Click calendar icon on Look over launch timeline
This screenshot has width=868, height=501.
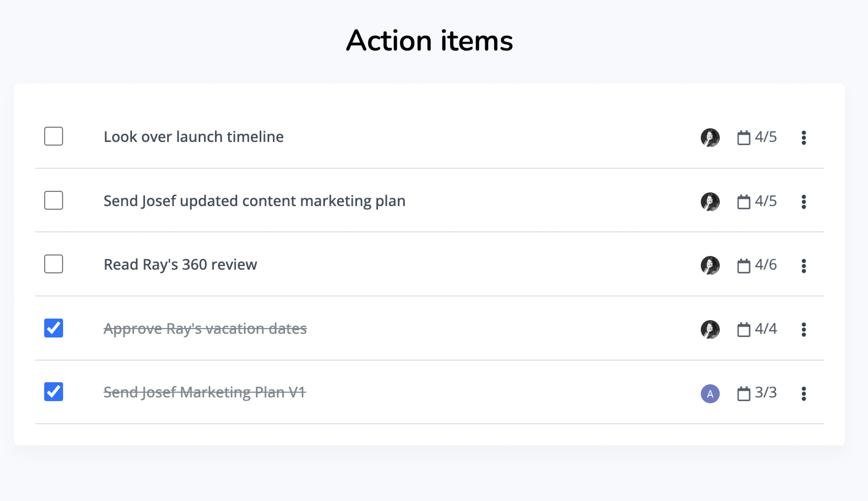[x=743, y=138]
